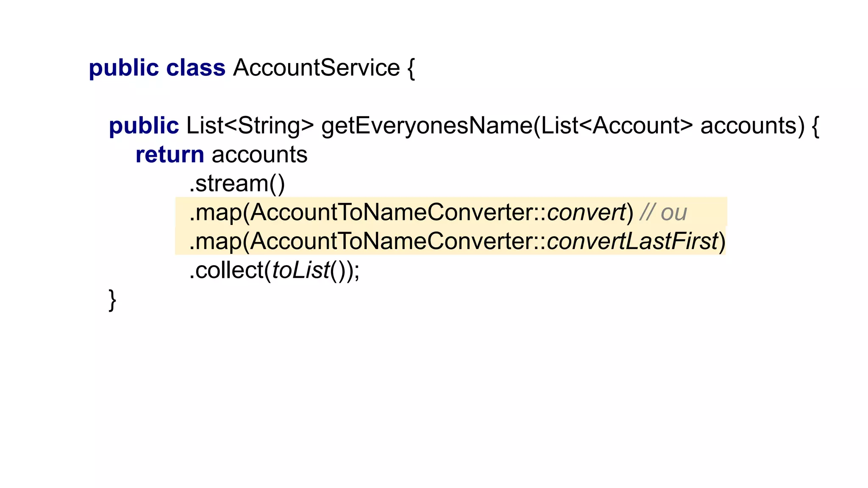This screenshot has width=868, height=488.
Task: Click the italic 'convert' method reference
Action: click(587, 213)
